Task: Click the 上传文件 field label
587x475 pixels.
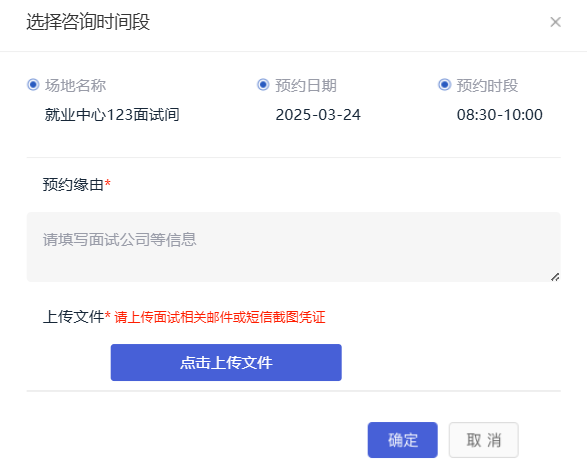Action: point(73,317)
